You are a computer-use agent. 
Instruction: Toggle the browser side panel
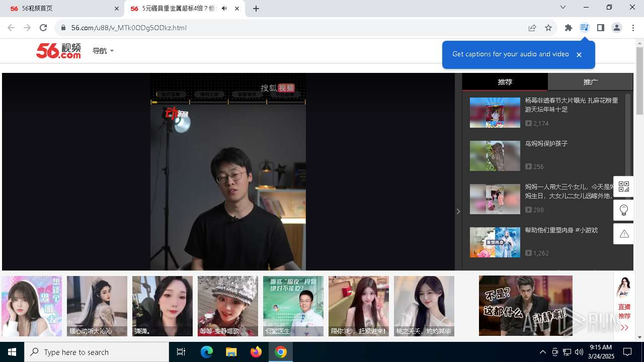(600, 28)
